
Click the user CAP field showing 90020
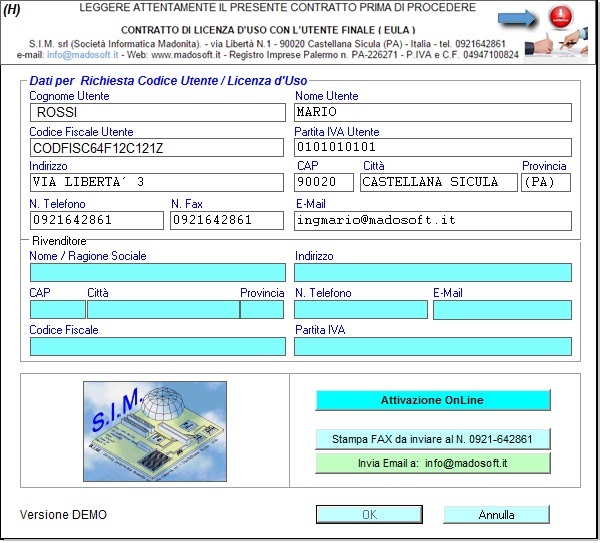pos(324,182)
